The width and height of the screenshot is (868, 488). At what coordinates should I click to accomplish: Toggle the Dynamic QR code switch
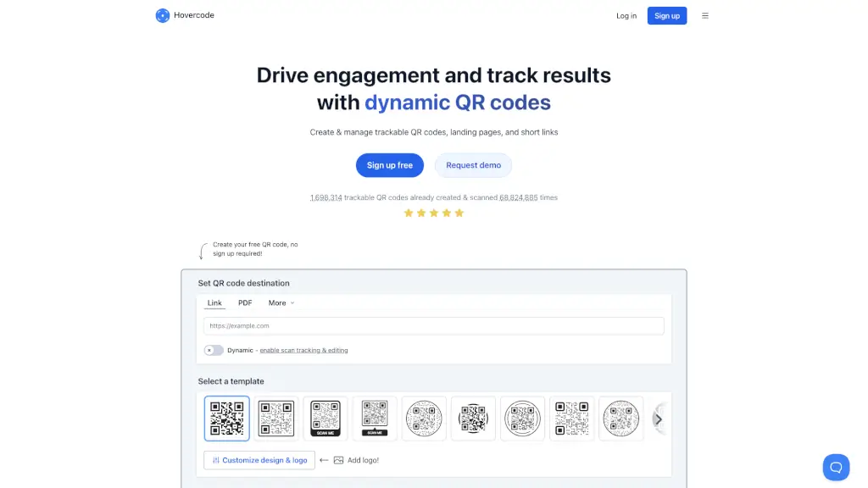(214, 350)
